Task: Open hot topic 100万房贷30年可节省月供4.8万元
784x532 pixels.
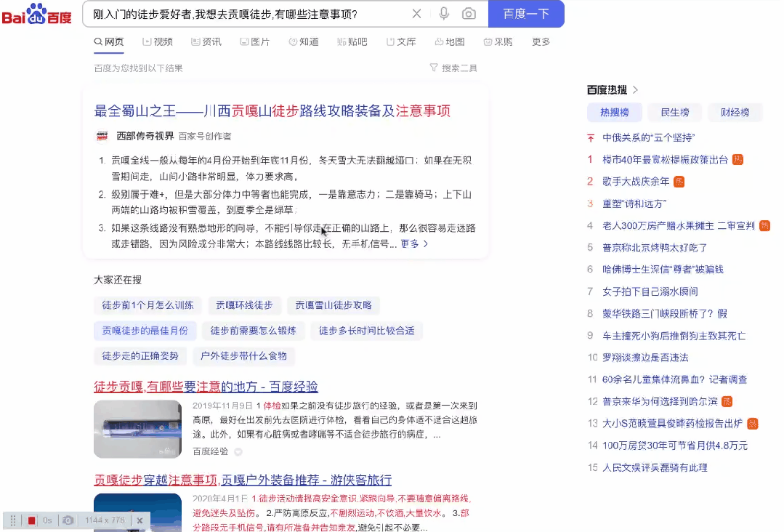Action: pos(675,446)
